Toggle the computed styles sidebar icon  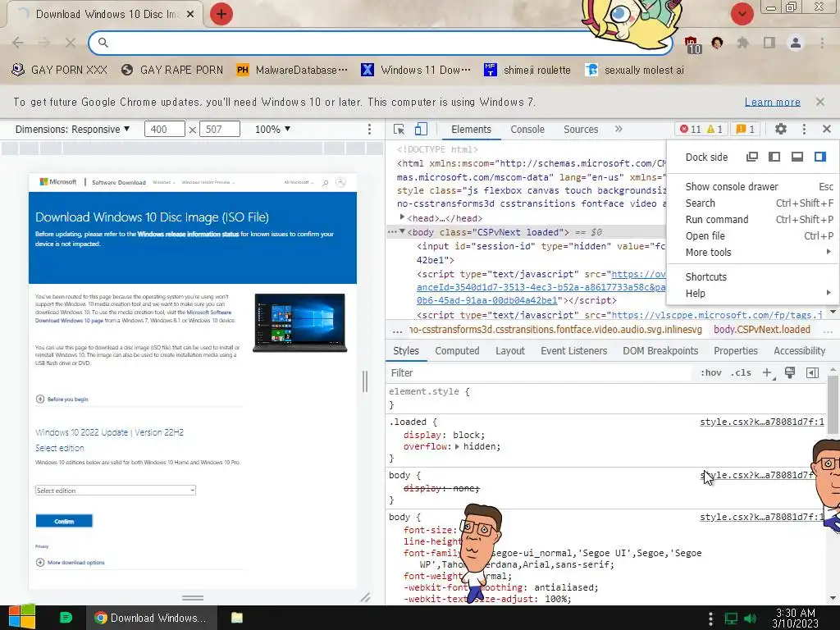point(813,373)
